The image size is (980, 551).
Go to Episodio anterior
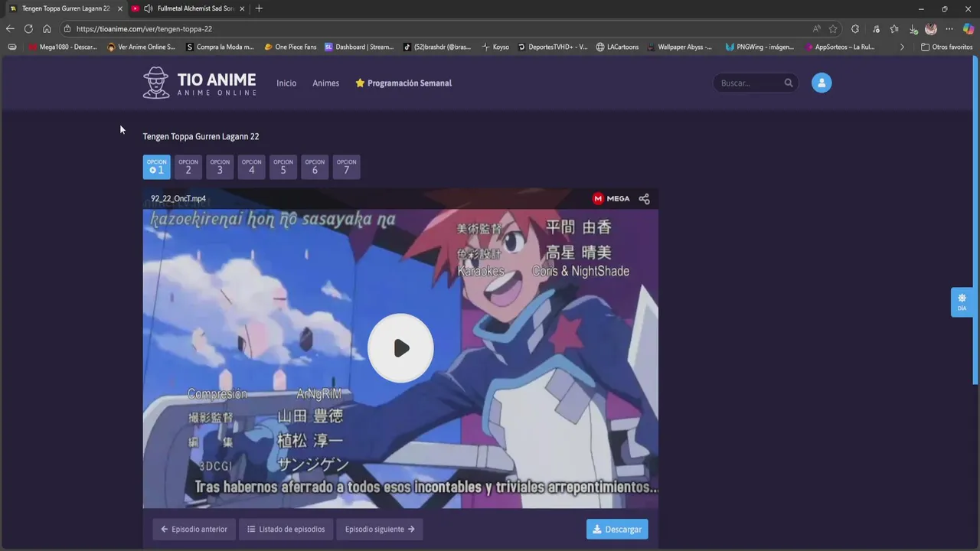click(x=194, y=529)
